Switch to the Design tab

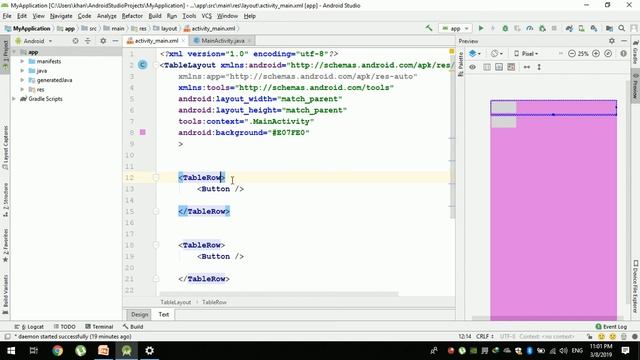click(139, 314)
